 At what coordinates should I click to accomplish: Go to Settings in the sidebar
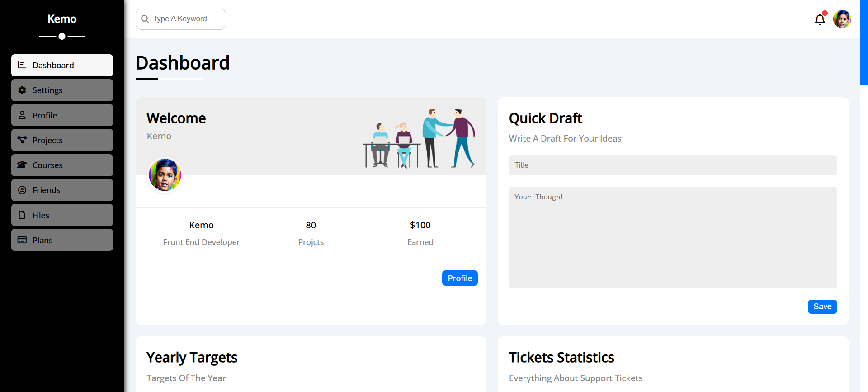click(62, 90)
